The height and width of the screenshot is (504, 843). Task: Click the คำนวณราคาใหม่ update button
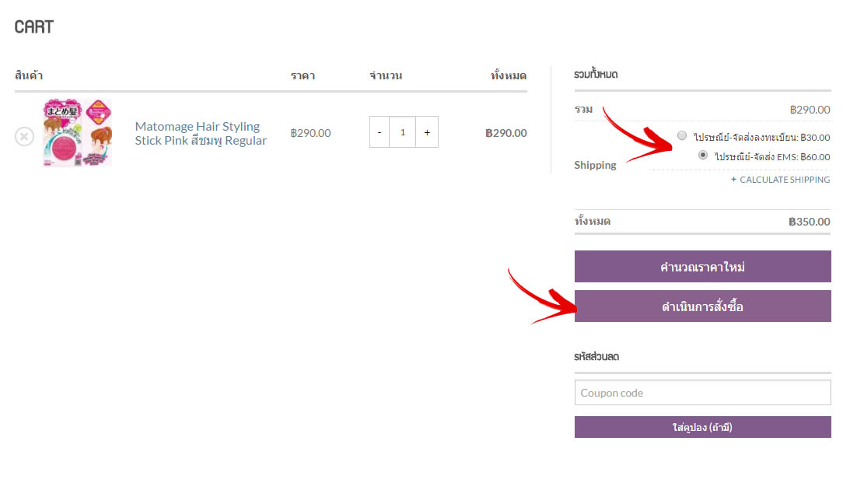[703, 266]
